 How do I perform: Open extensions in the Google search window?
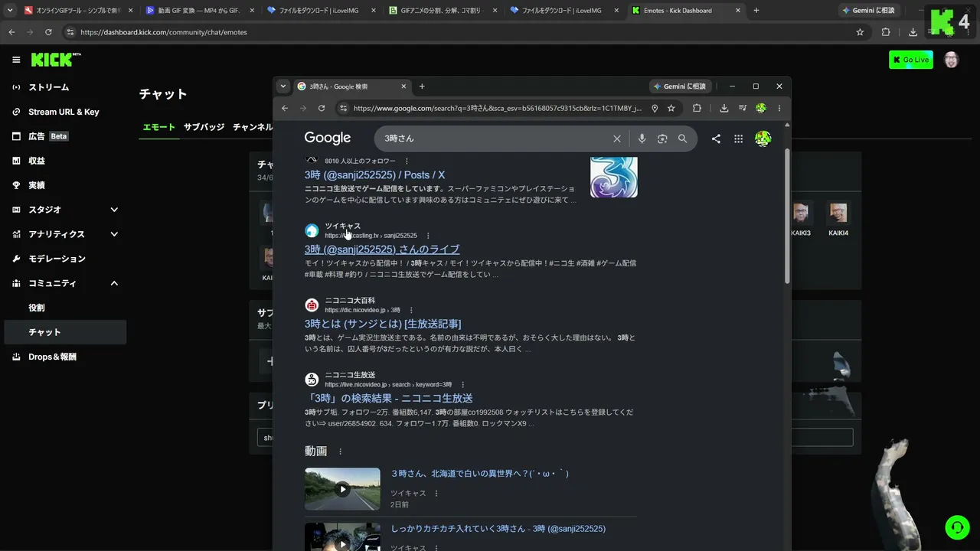click(x=697, y=108)
